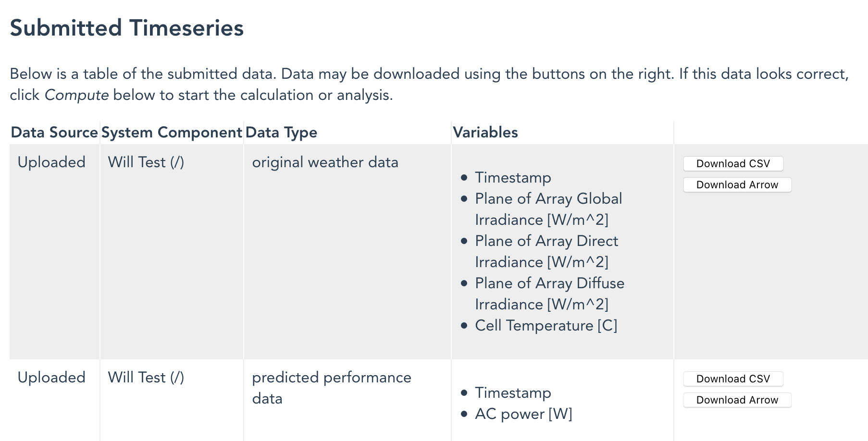This screenshot has width=868, height=441.
Task: Click the Variables column header
Action: coord(485,132)
